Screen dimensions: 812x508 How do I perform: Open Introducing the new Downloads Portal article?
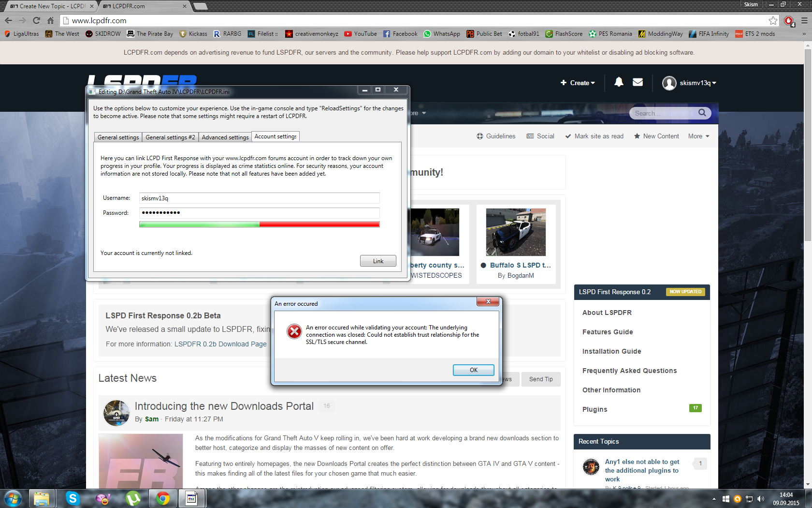coord(224,406)
